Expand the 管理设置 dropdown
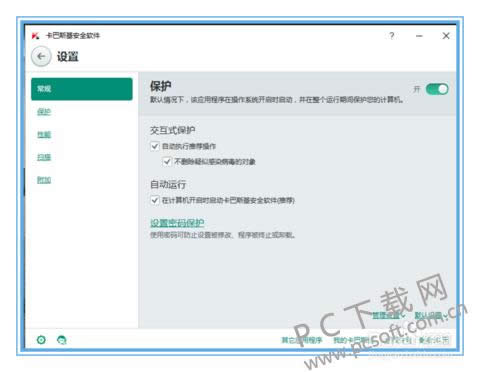The width and height of the screenshot is (480, 372). click(x=388, y=315)
